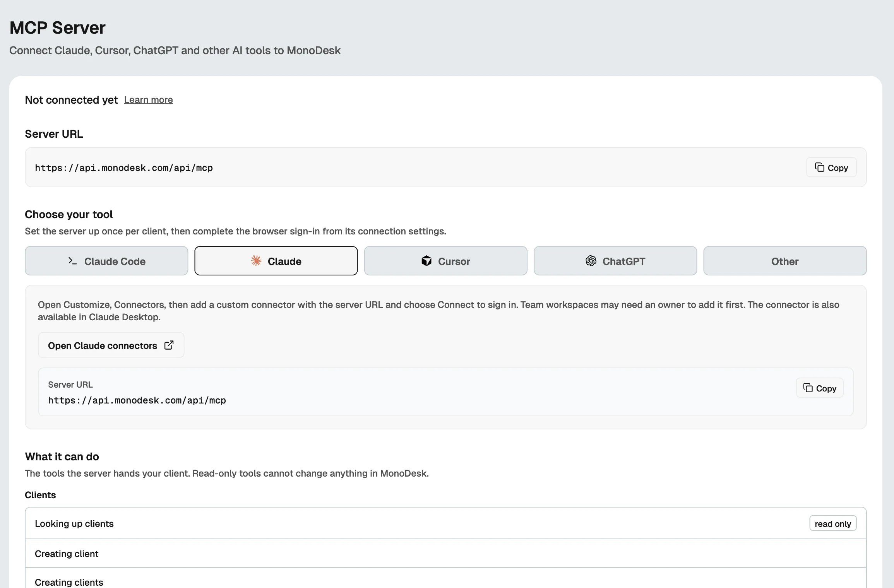Click the copy icon in top Server URL box

coord(820,167)
